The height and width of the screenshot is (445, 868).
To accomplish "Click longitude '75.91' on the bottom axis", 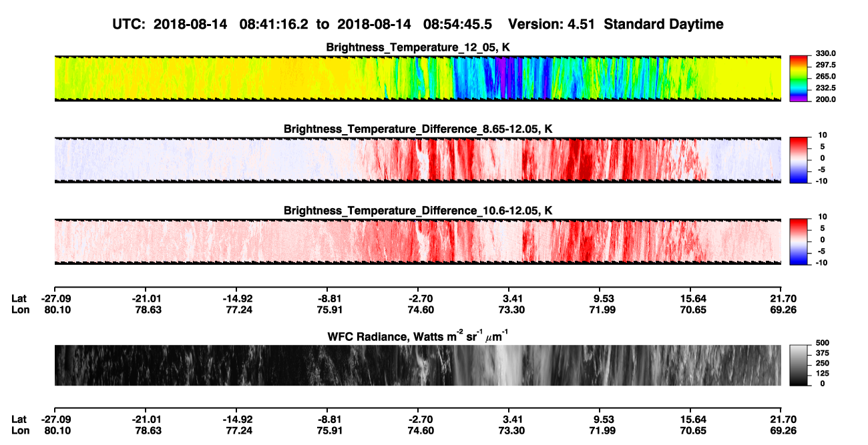I will point(330,430).
